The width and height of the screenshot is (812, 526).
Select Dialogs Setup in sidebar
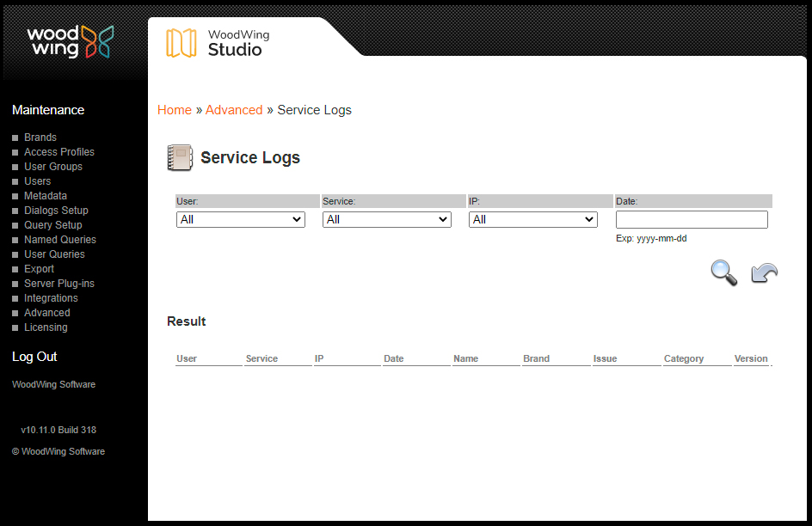(56, 211)
